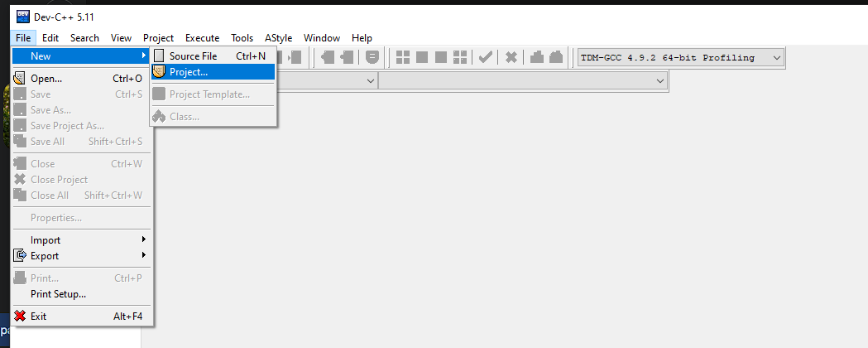The image size is (868, 348).
Task: Click the Profile Analysis toolbar icon
Action: 537,57
